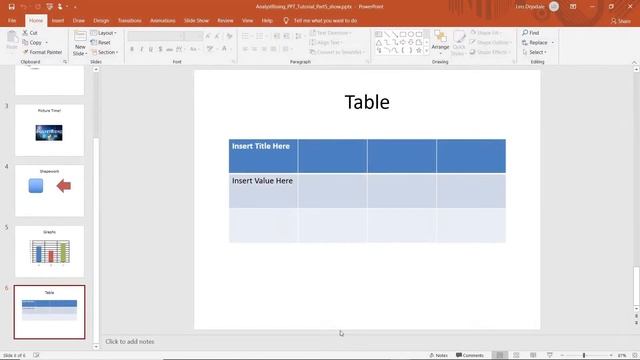This screenshot has height=360, width=640.
Task: Select the rectangle shape in shapes gallery
Action: coord(403,34)
